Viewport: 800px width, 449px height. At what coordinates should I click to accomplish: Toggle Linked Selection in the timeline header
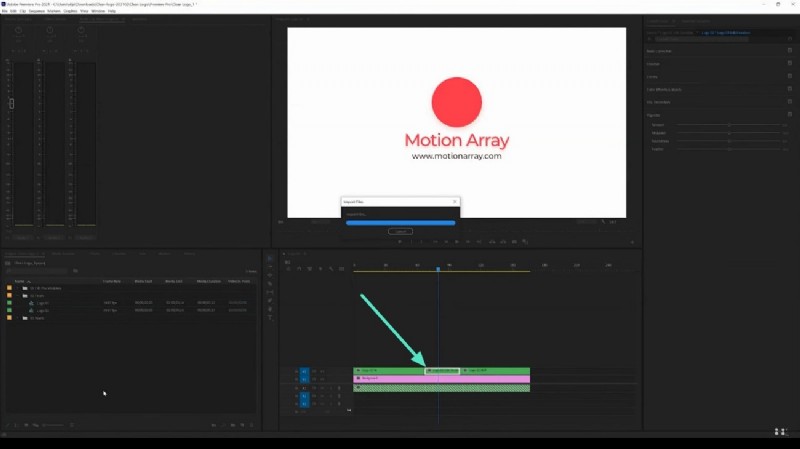click(x=310, y=269)
